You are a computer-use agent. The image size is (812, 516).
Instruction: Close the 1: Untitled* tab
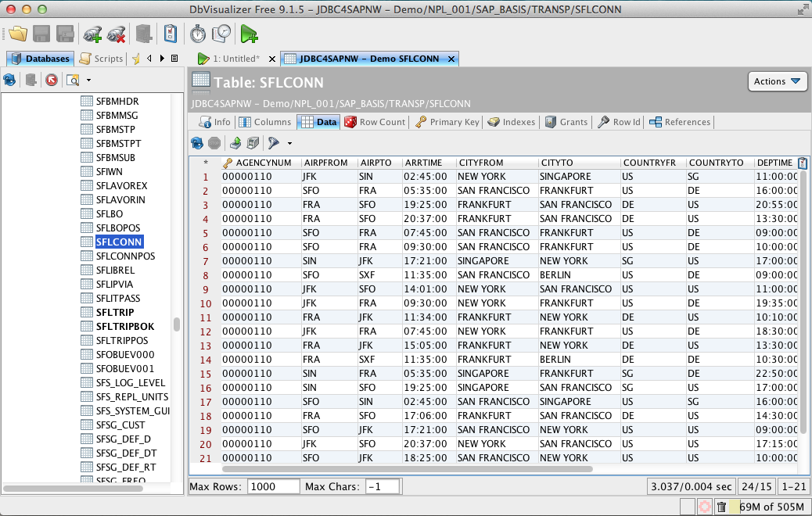(x=271, y=59)
